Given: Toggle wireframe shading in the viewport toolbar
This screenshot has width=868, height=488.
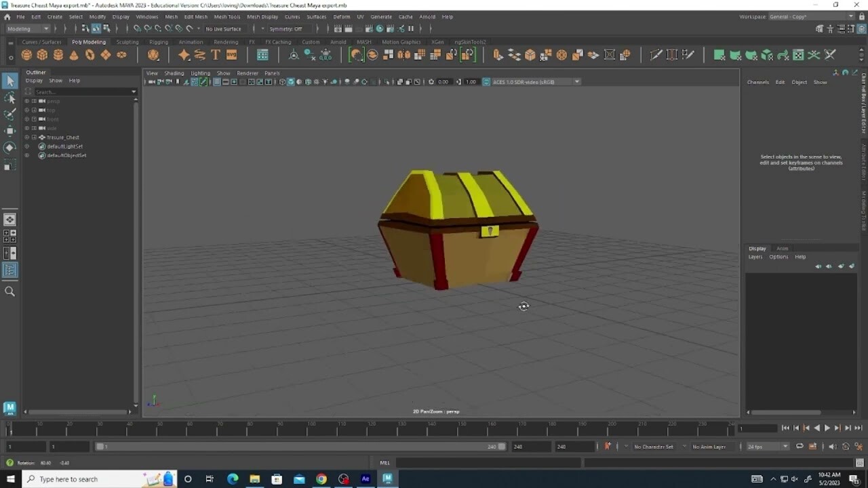Looking at the screenshot, I should 283,81.
